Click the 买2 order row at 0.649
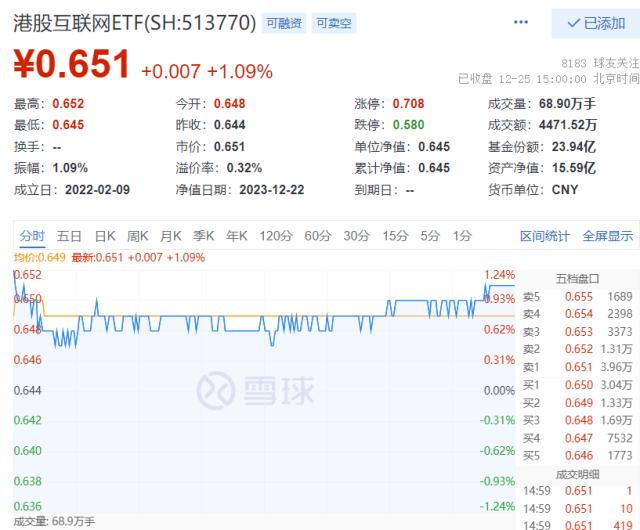 coord(577,403)
